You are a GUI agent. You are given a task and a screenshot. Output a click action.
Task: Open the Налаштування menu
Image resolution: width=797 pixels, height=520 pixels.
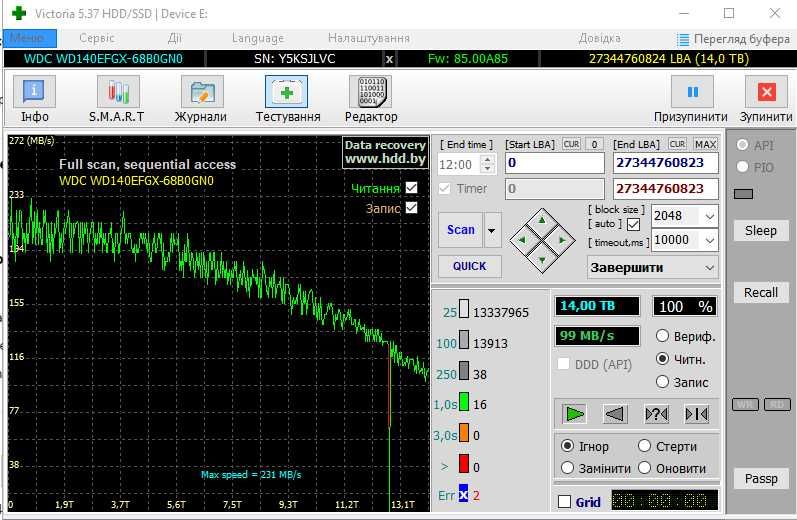tap(368, 38)
